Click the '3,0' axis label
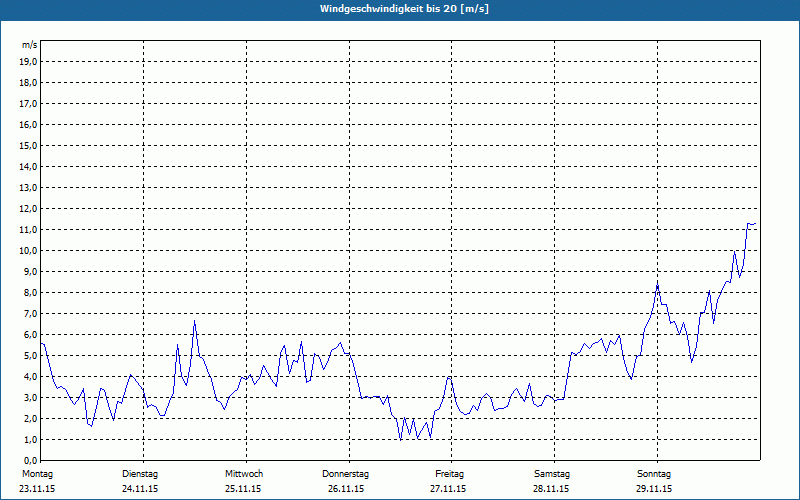Image resolution: width=800 pixels, height=500 pixels. point(30,397)
